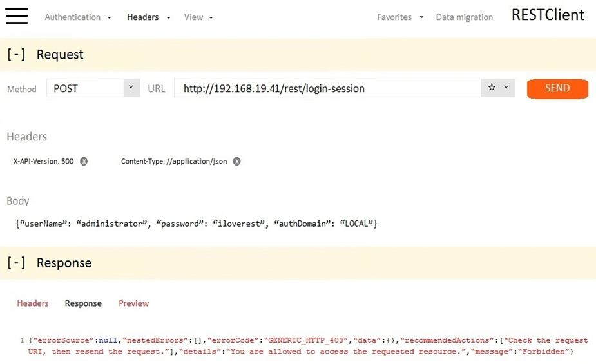The height and width of the screenshot is (364, 596).
Task: Click the URL input field
Action: click(x=327, y=88)
